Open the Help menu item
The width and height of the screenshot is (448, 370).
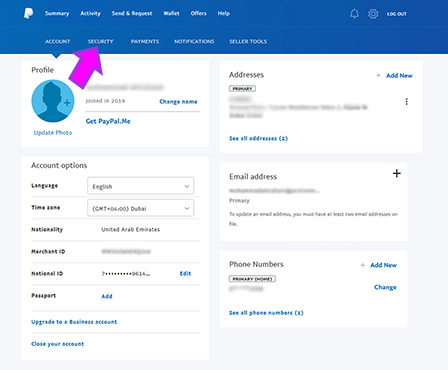pos(224,13)
